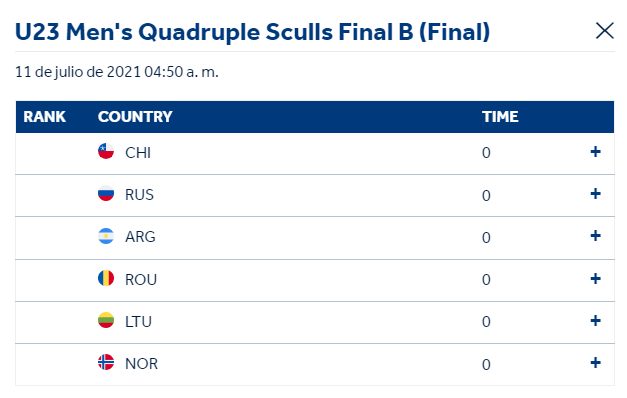Viewport: 627px width, 398px height.
Task: Click the Romania flag icon
Action: click(106, 278)
